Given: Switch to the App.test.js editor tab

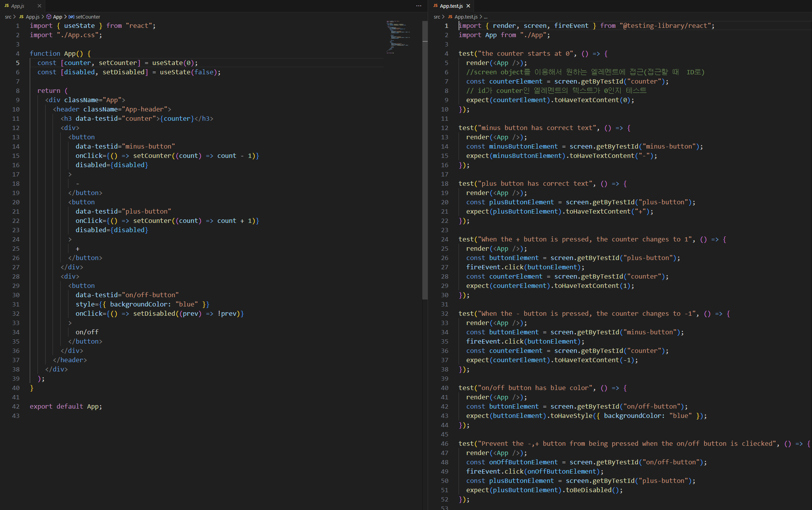Looking at the screenshot, I should (451, 6).
